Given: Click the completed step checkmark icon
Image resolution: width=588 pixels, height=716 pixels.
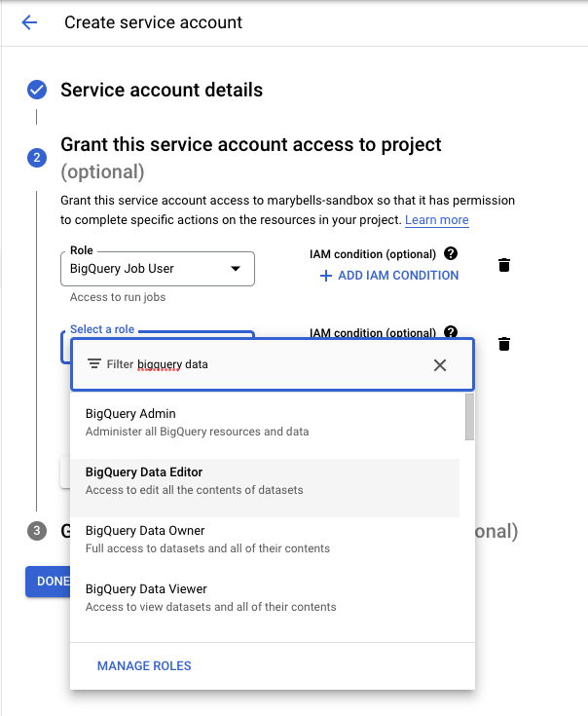Looking at the screenshot, I should [x=37, y=91].
